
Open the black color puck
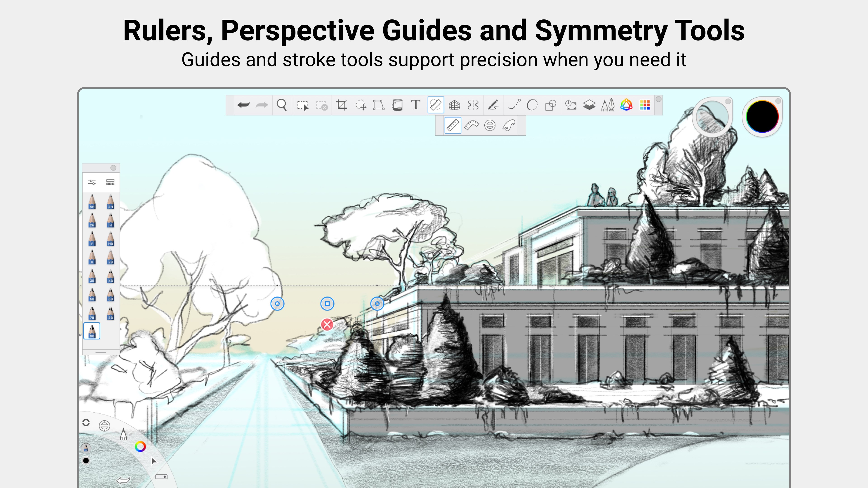click(x=762, y=117)
